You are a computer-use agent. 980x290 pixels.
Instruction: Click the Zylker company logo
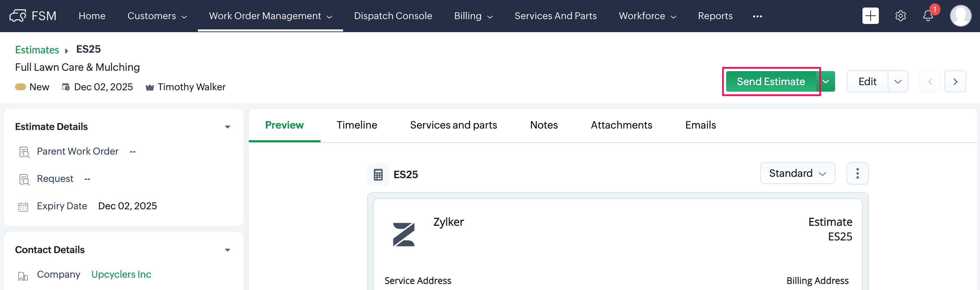click(x=403, y=234)
